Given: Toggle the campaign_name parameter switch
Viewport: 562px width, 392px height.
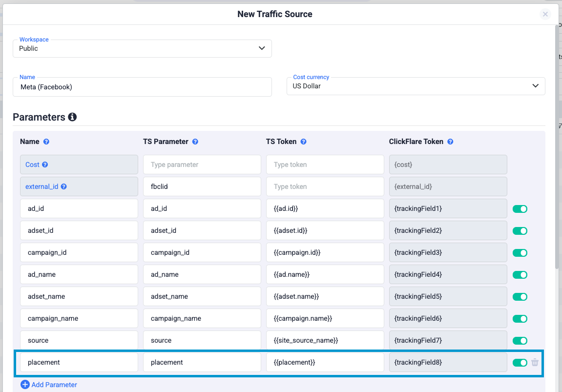Looking at the screenshot, I should point(520,319).
